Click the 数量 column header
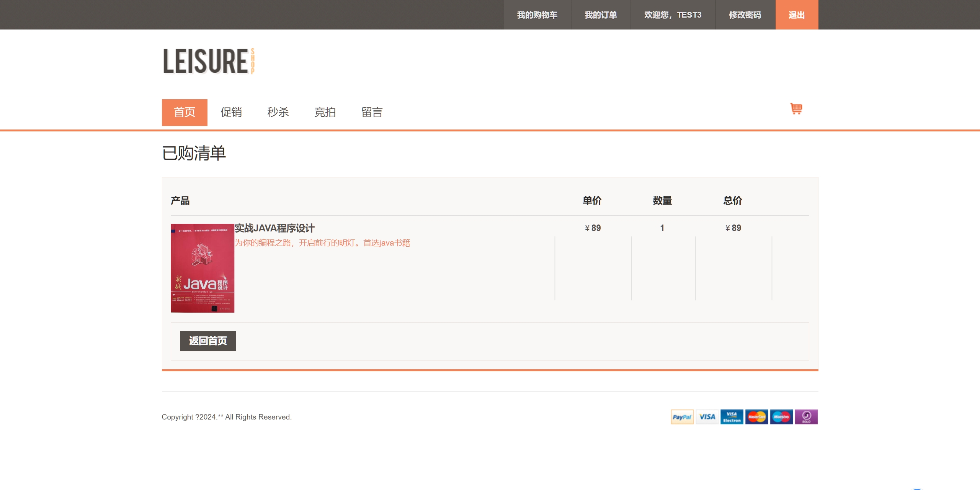The width and height of the screenshot is (980, 490). (x=662, y=201)
